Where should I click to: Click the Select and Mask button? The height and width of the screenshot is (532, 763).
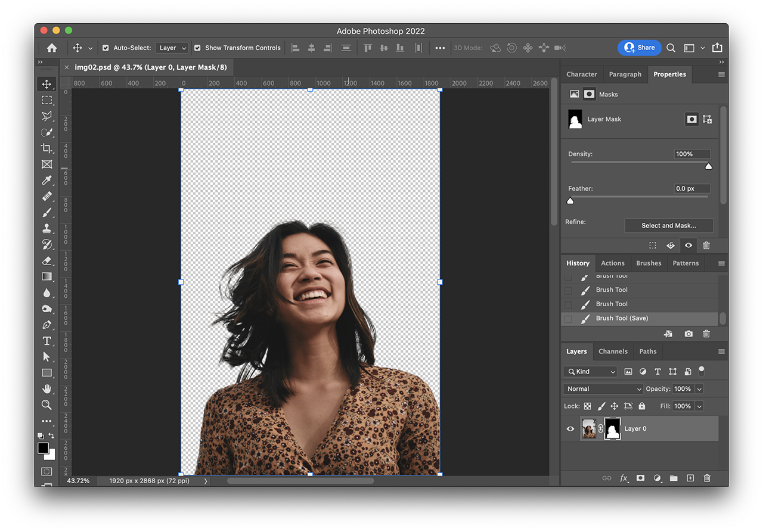coord(668,226)
